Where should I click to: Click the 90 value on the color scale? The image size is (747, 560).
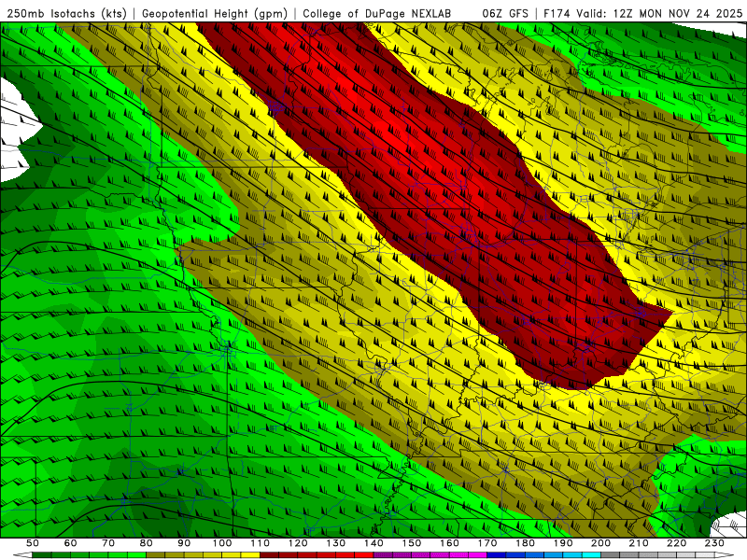184,543
